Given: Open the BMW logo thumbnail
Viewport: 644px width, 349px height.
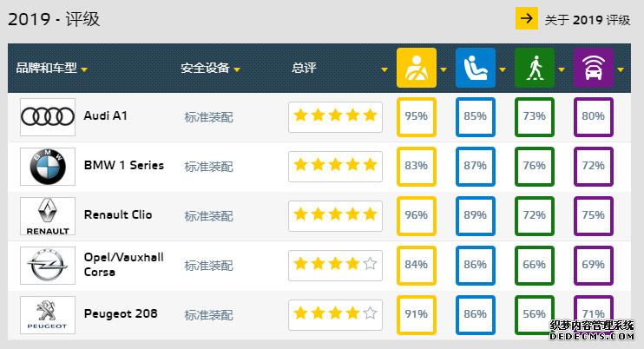Looking at the screenshot, I should 48,167.
